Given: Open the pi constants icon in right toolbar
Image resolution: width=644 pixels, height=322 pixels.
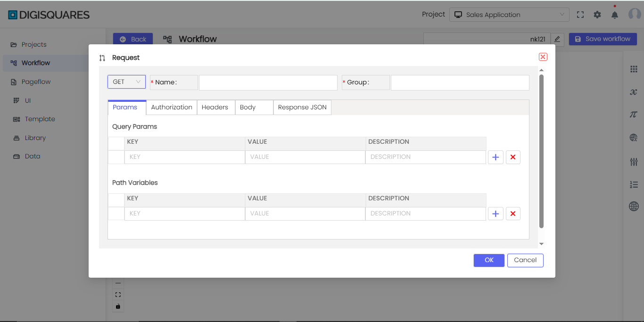Looking at the screenshot, I should tap(634, 115).
